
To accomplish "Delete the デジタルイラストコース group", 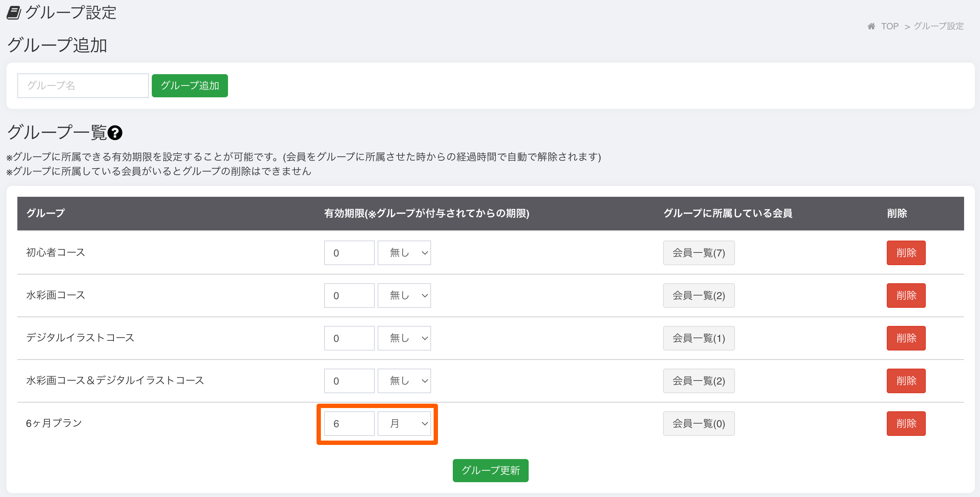I will tap(906, 338).
